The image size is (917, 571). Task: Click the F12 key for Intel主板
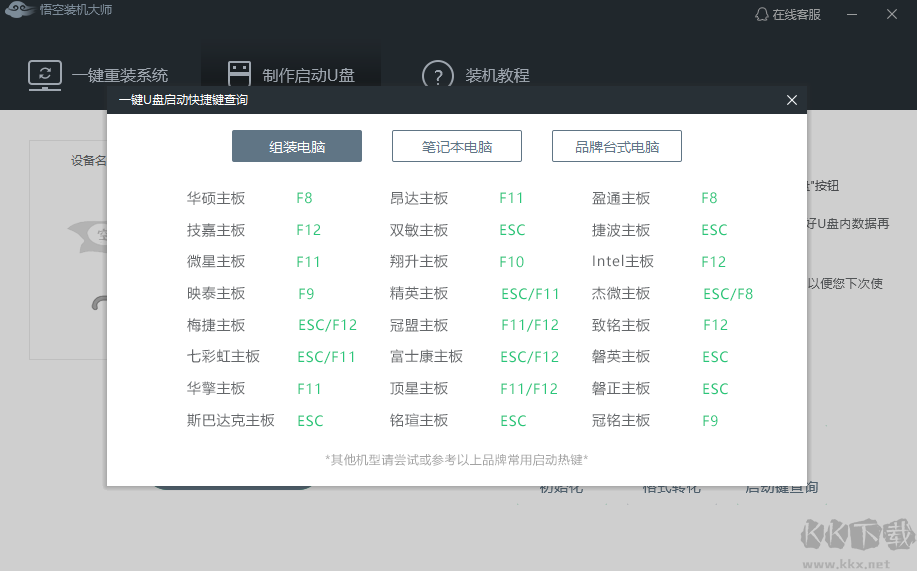coord(713,262)
